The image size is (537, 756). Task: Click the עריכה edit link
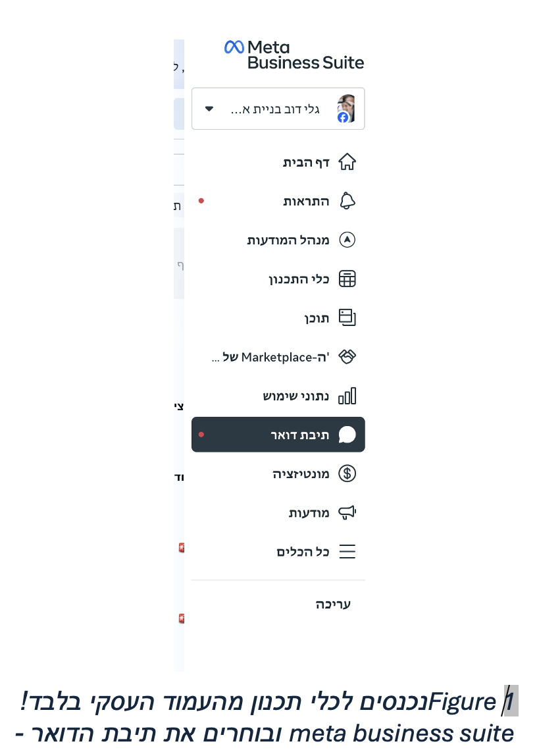click(x=333, y=604)
